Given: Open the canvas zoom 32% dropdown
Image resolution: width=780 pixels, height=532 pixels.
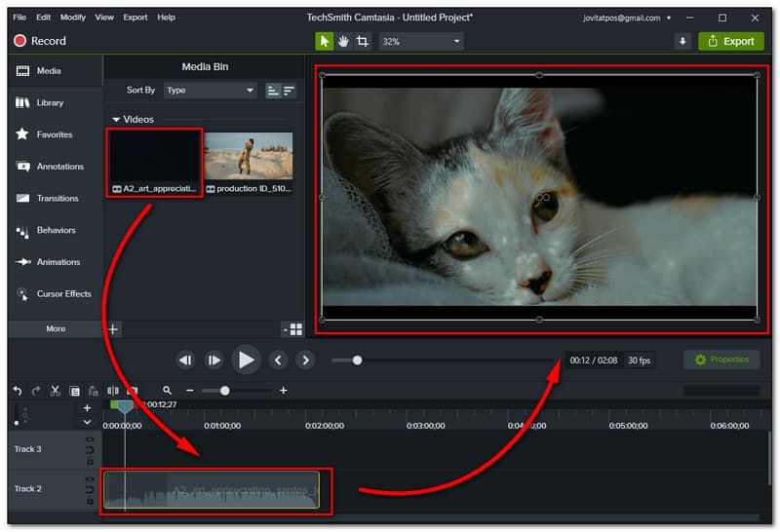Looking at the screenshot, I should [420, 41].
